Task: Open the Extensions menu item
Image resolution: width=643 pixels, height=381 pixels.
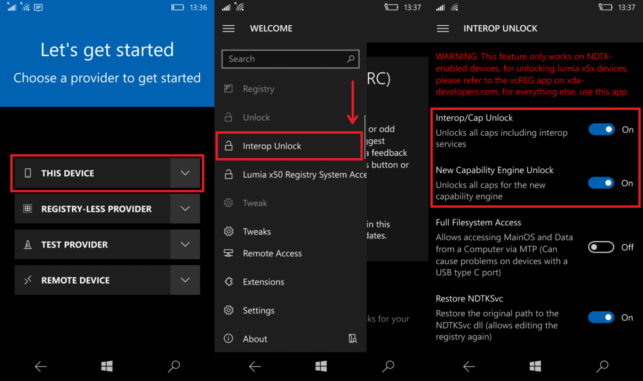Action: coord(290,282)
